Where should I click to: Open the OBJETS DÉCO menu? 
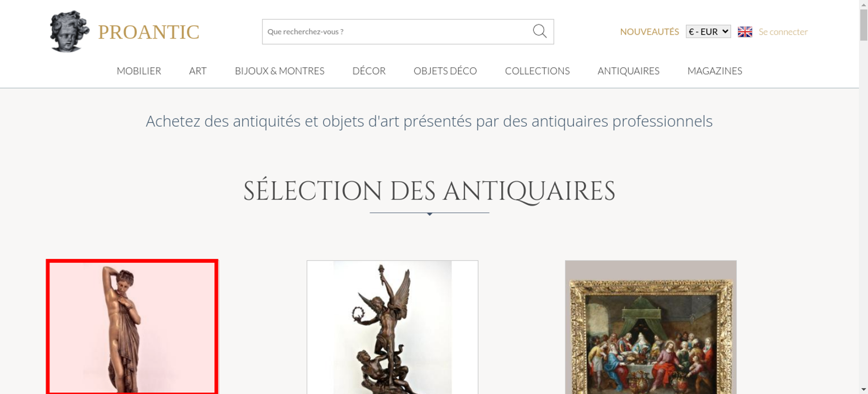pos(445,71)
